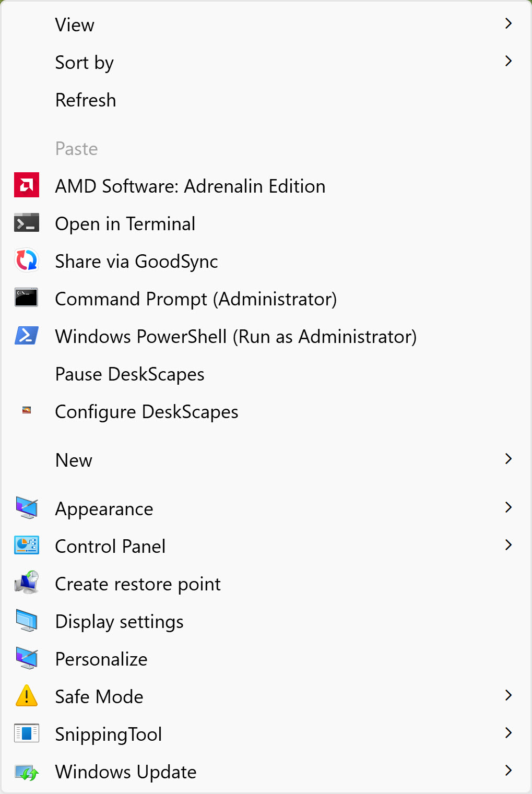Select the Personalize menu entry
The width and height of the screenshot is (532, 794).
[x=101, y=659]
